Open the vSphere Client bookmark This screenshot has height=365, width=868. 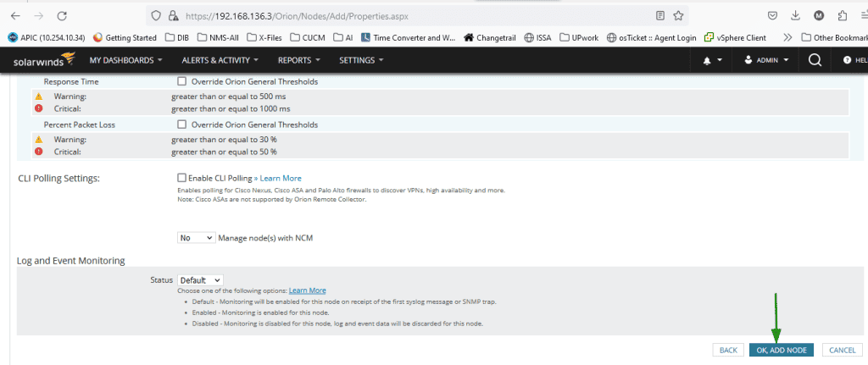(735, 37)
